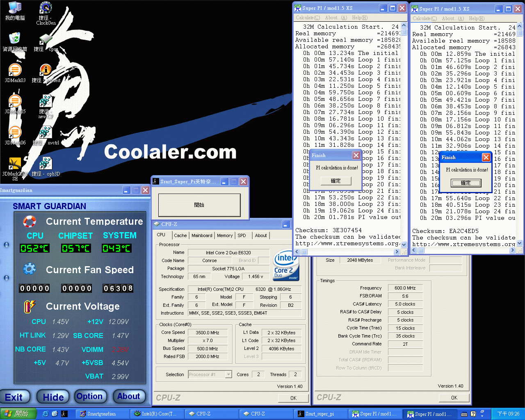Open Calculate menu in right Super PI window
The width and height of the screenshot is (525, 420).
coord(425,18)
